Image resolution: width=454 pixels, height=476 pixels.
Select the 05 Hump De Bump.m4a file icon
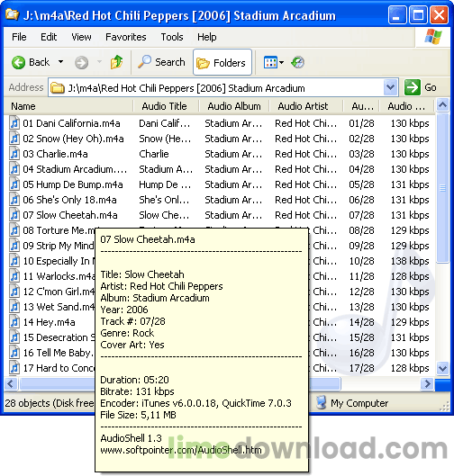pos(14,184)
